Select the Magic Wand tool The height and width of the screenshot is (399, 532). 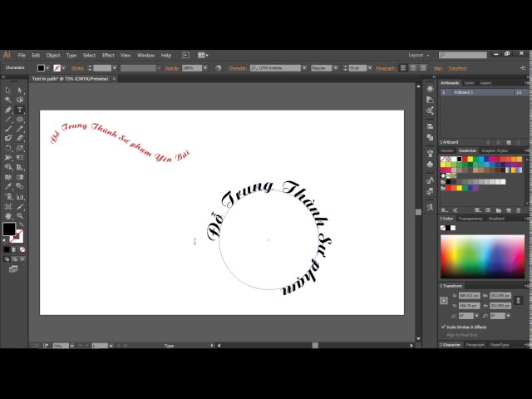8,100
